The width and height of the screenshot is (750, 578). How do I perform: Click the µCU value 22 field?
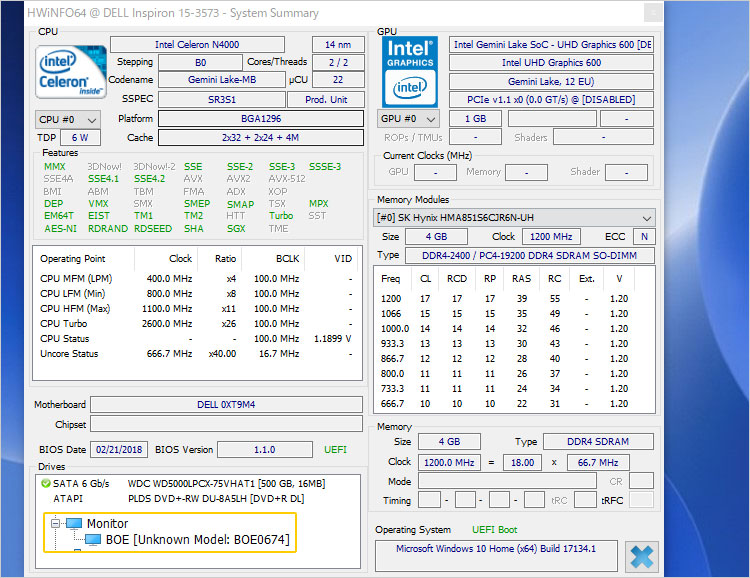coord(338,79)
